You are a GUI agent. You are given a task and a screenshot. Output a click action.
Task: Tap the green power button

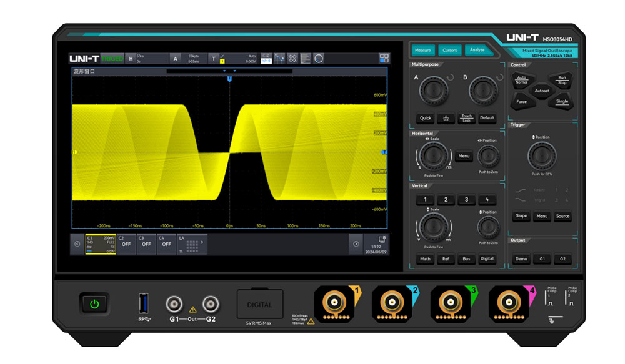(x=94, y=304)
